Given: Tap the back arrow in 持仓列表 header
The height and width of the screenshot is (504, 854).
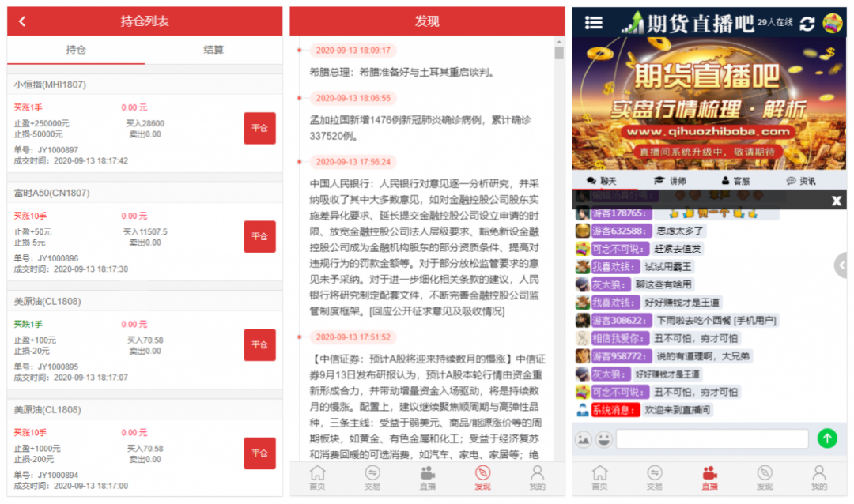Looking at the screenshot, I should [x=22, y=21].
